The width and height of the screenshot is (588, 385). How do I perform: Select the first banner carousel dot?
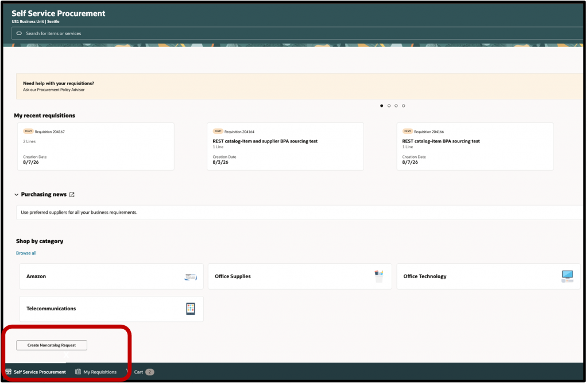coord(382,106)
